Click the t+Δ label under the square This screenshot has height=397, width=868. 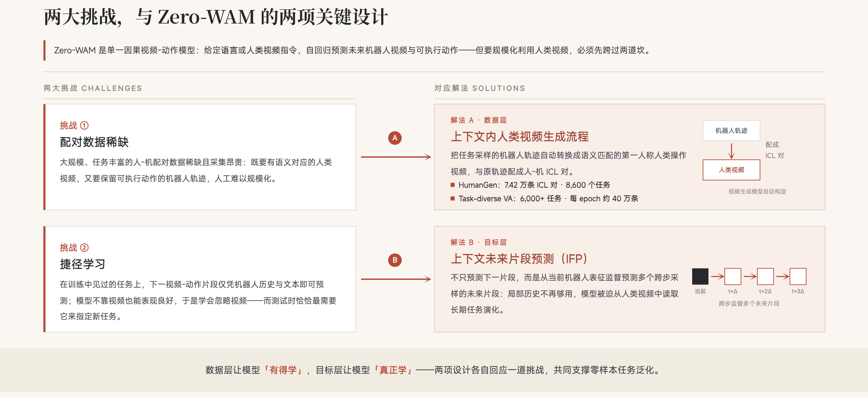733,291
